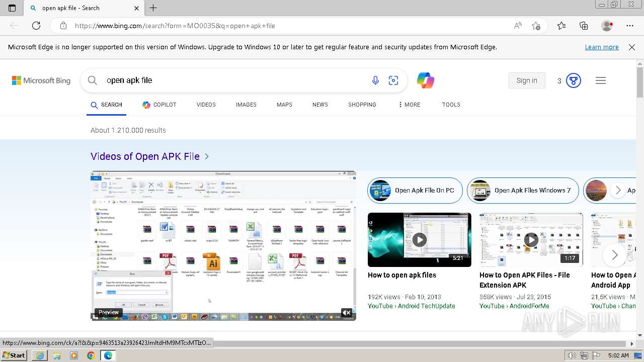
Task: Advance the video carousel to the right
Action: pos(615,255)
